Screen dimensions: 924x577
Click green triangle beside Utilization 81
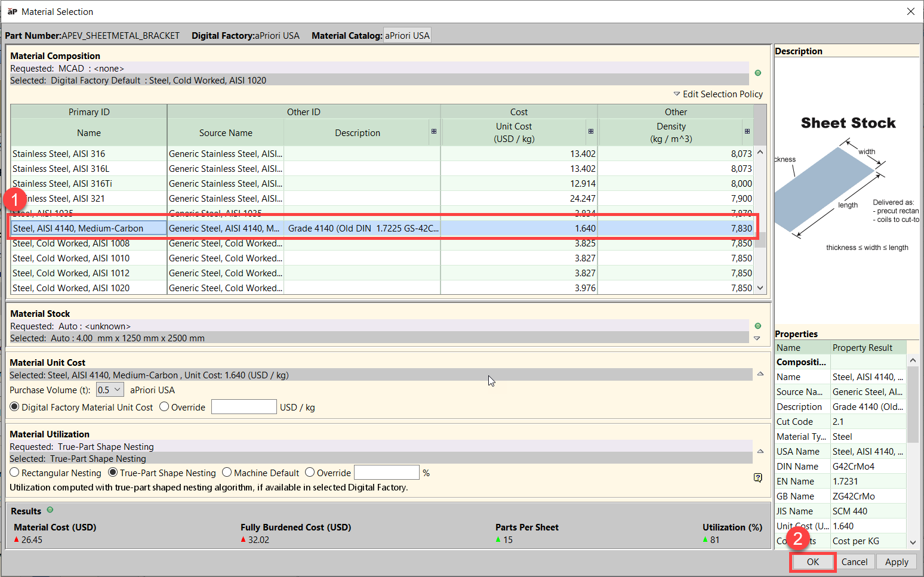click(x=706, y=539)
